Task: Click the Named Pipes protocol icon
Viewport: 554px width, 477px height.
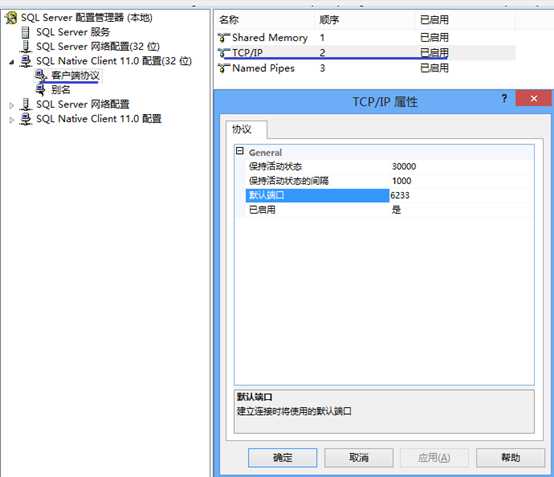Action: tap(224, 68)
